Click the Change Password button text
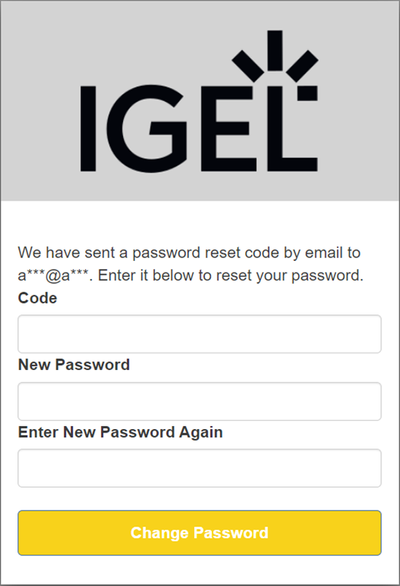This screenshot has height=586, width=400. pyautogui.click(x=200, y=533)
